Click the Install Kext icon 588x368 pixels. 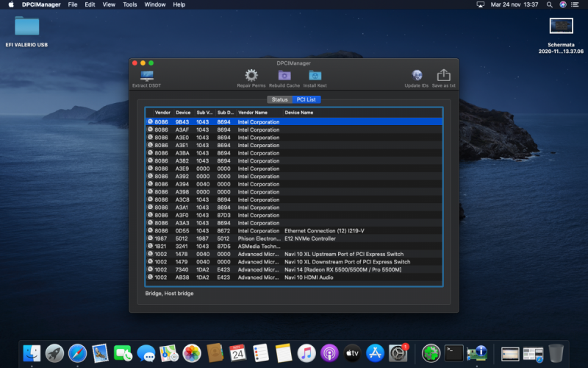point(315,75)
